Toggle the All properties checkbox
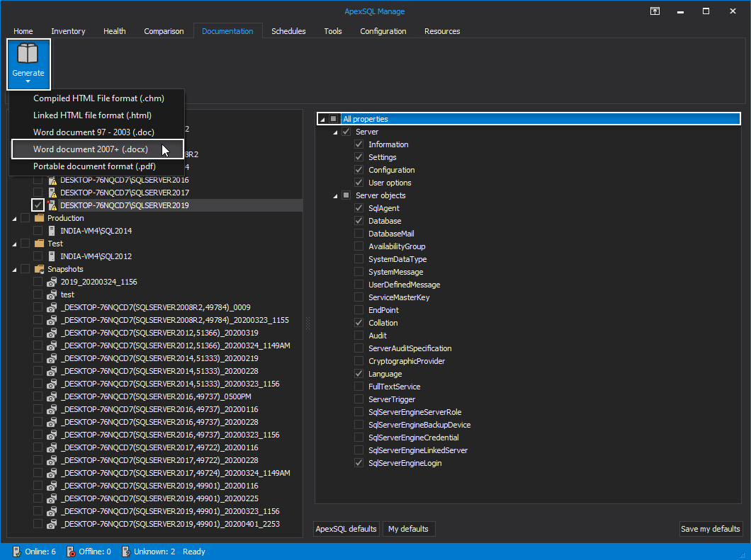This screenshot has height=560, width=751. [x=334, y=119]
